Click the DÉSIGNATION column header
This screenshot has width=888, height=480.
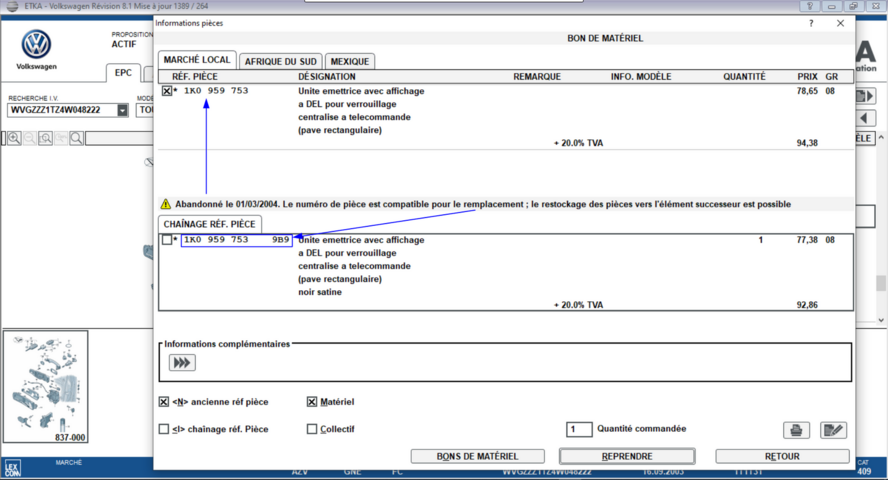(327, 77)
